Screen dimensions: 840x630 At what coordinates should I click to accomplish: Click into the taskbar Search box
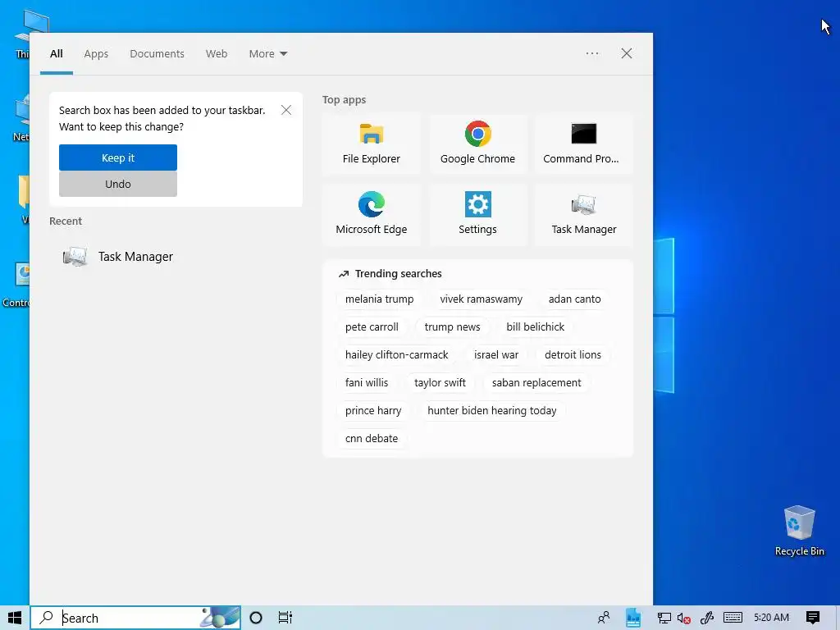point(135,618)
